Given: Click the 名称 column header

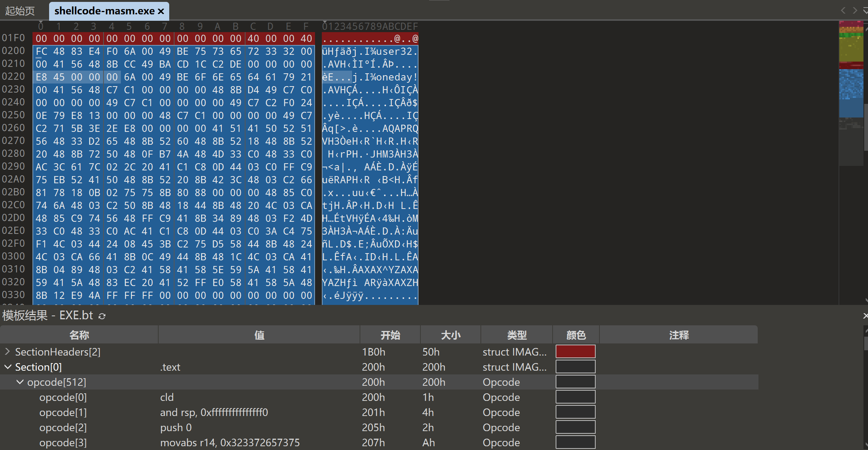Looking at the screenshot, I should click(x=79, y=335).
